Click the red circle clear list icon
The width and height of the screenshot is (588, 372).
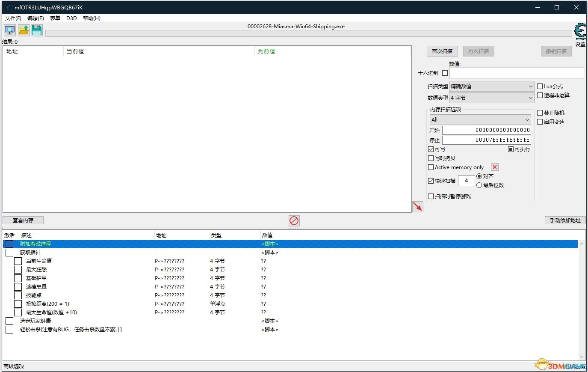click(x=294, y=220)
